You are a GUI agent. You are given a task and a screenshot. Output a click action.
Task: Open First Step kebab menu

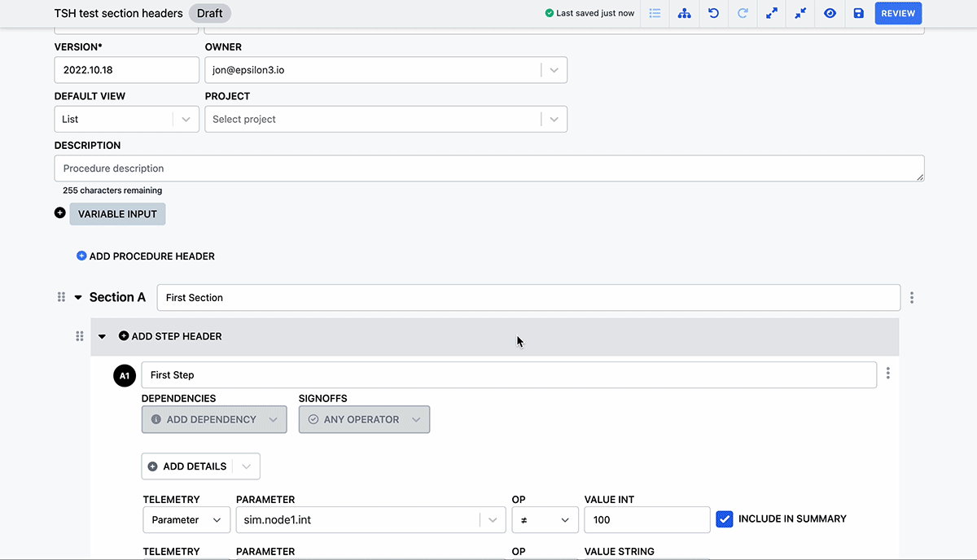[x=887, y=373]
